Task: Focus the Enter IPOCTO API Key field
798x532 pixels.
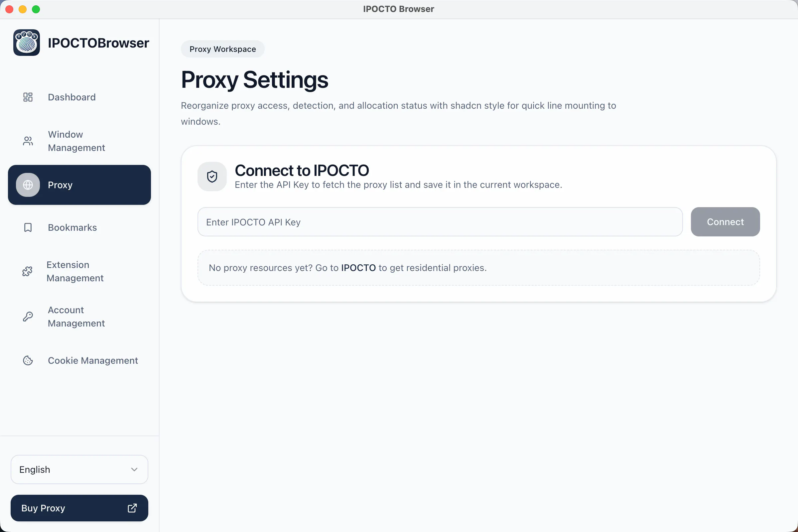Action: pyautogui.click(x=440, y=222)
